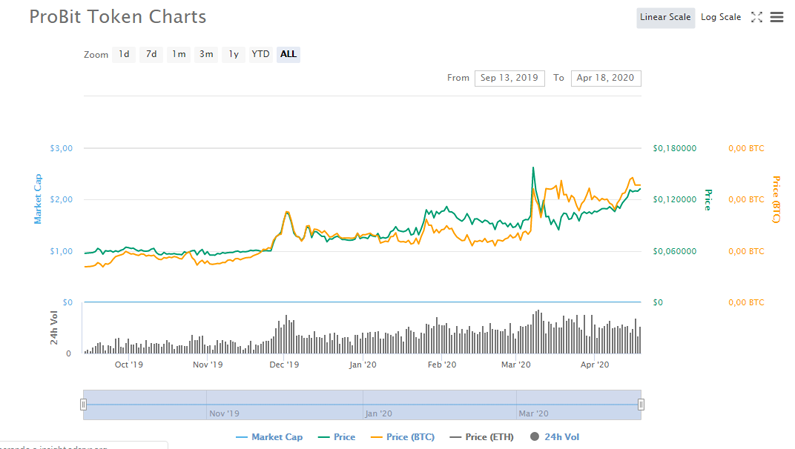This screenshot has height=449, width=795.
Task: Click the Dec '19 axis label
Action: pyautogui.click(x=284, y=365)
